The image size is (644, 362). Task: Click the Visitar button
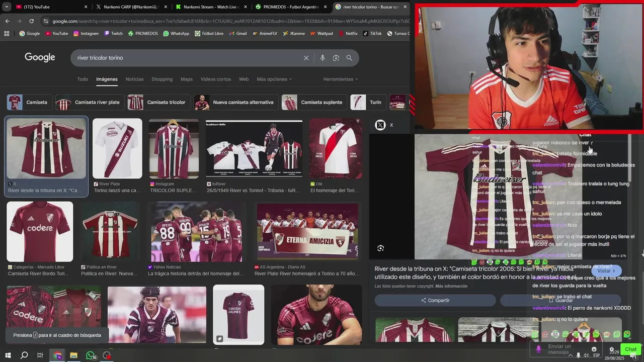point(606,270)
